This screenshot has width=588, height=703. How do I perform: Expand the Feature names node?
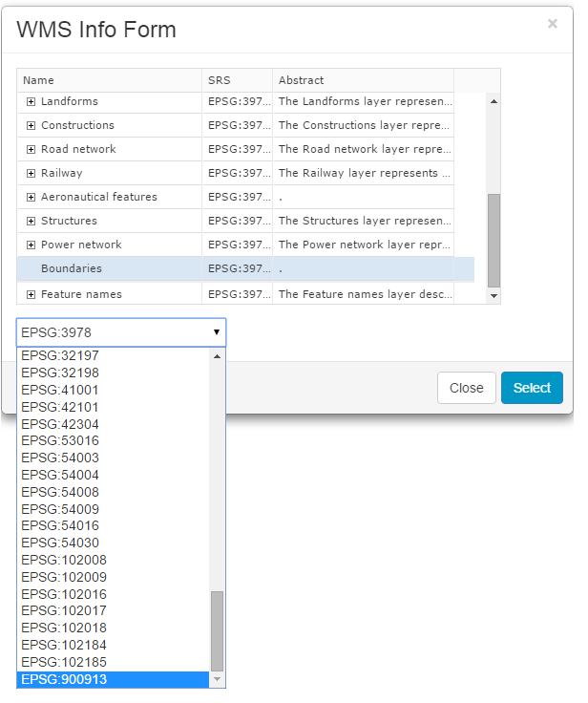click(31, 294)
